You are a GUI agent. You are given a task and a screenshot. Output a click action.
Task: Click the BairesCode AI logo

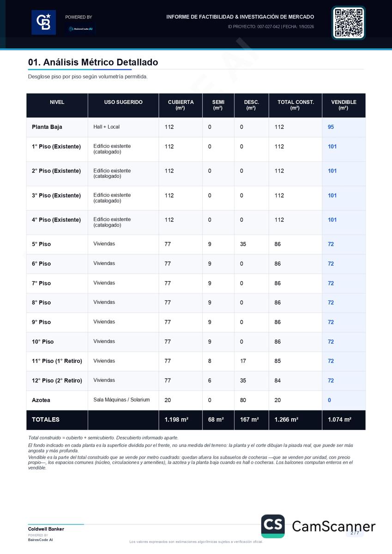click(81, 29)
